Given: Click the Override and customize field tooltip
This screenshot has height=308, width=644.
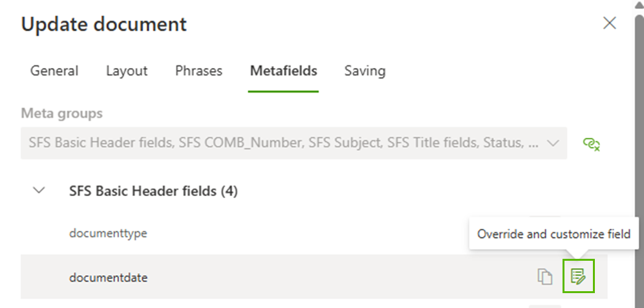Looking at the screenshot, I should tap(553, 234).
